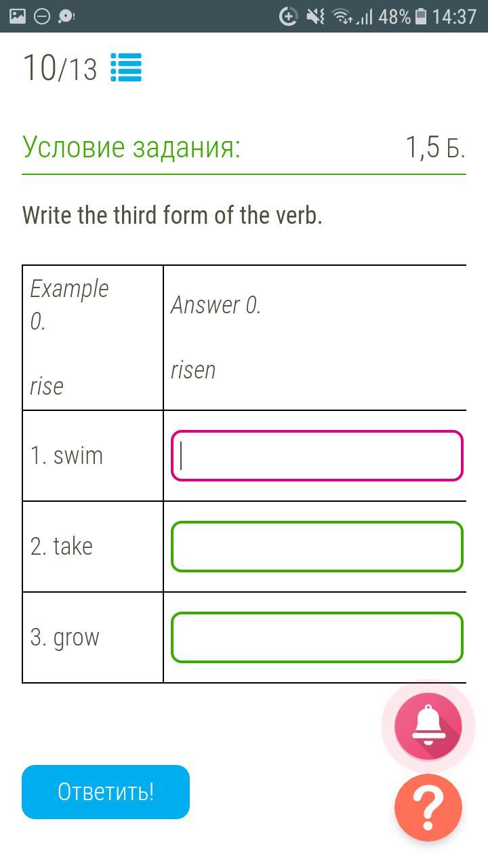Tap the disc icon in the status bar
488x868 pixels.
point(66,16)
